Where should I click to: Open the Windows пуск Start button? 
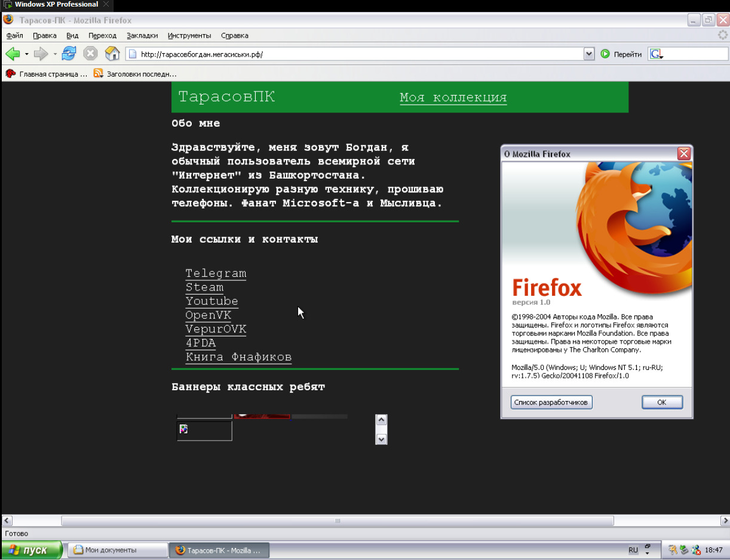32,550
